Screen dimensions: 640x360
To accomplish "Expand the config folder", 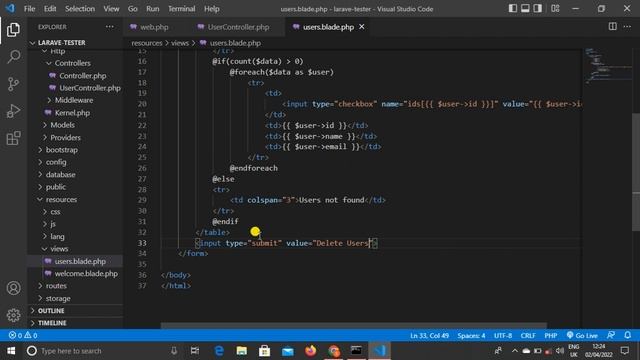I will coord(56,162).
